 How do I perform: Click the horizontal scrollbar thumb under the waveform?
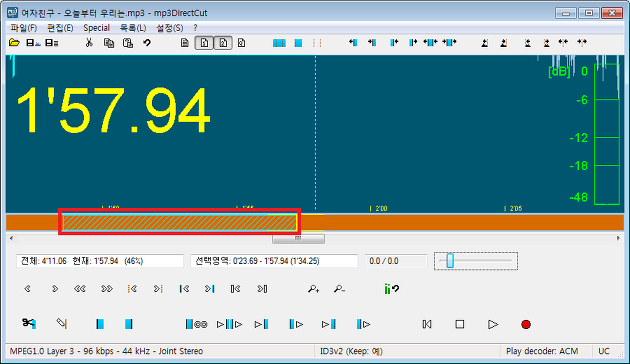(298, 239)
